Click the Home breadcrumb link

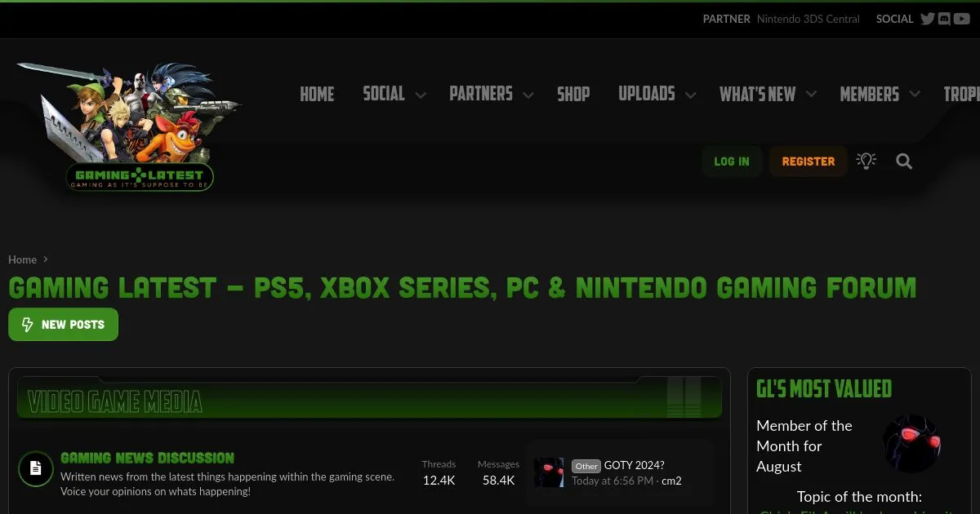[x=23, y=259]
